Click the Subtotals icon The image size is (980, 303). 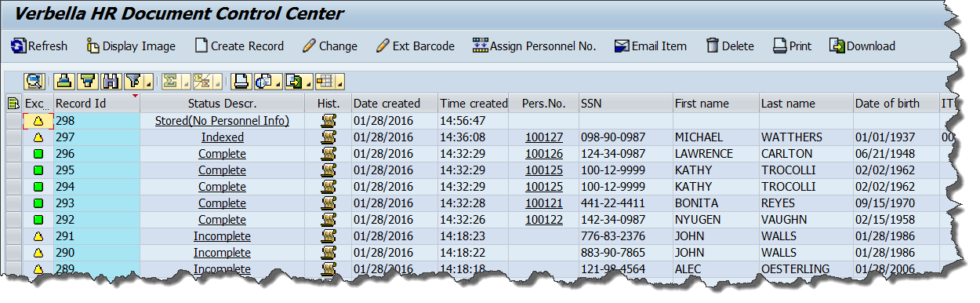(201, 81)
